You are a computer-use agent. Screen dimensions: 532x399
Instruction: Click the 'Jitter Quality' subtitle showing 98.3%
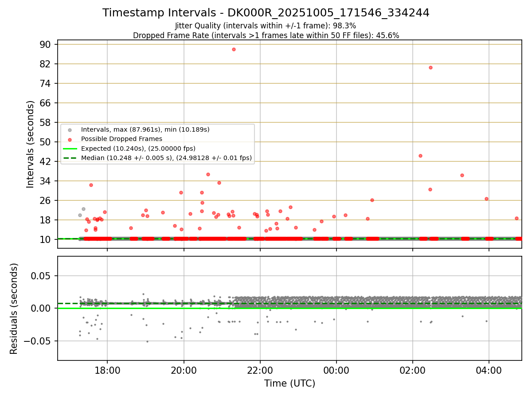pyautogui.click(x=266, y=26)
